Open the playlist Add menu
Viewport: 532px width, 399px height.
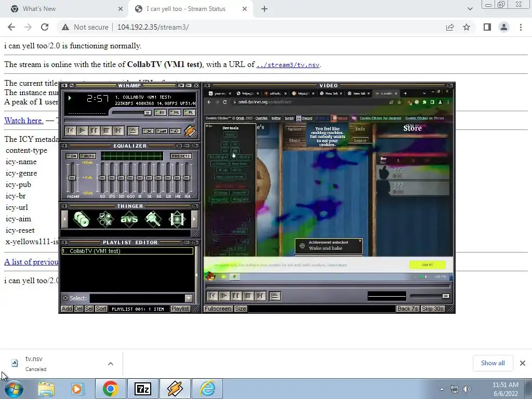66,309
